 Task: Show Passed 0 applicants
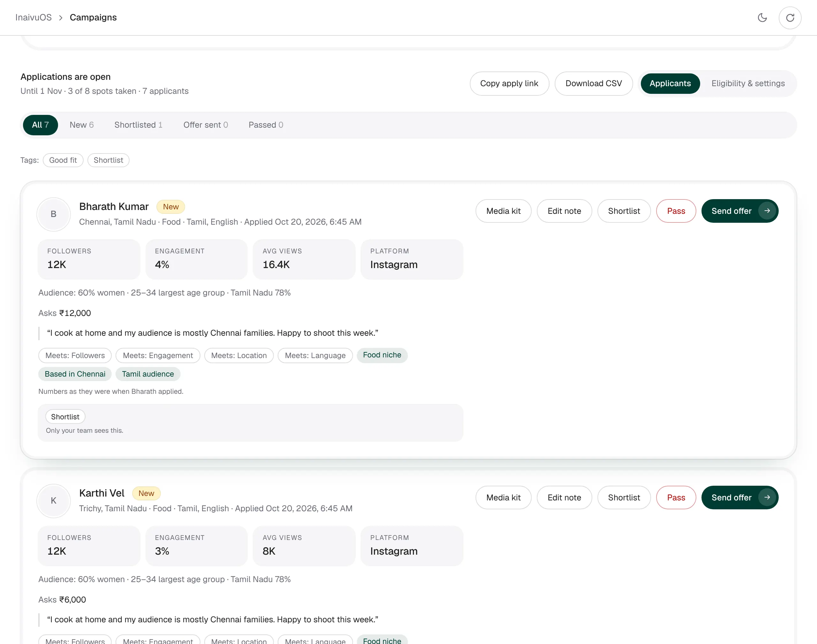pos(266,125)
